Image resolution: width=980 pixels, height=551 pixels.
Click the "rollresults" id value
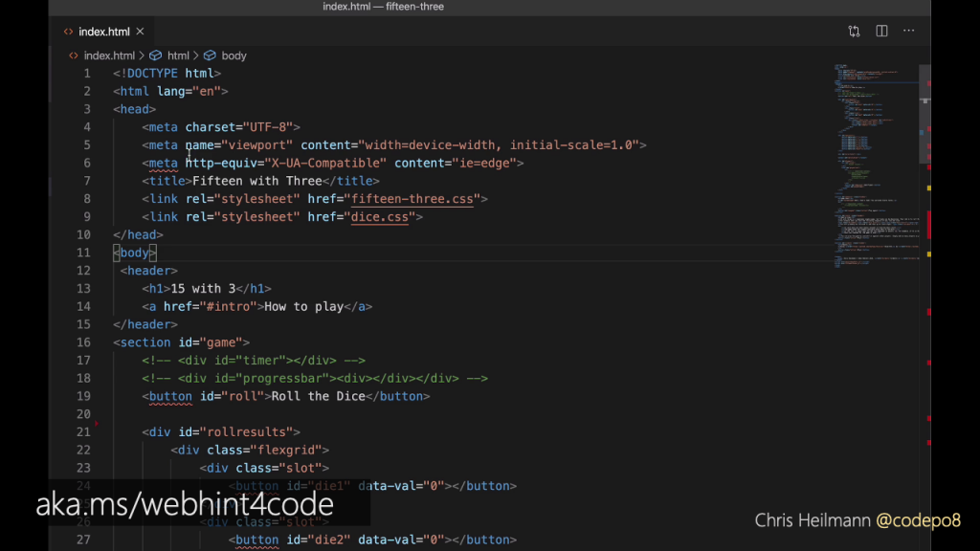tap(246, 431)
